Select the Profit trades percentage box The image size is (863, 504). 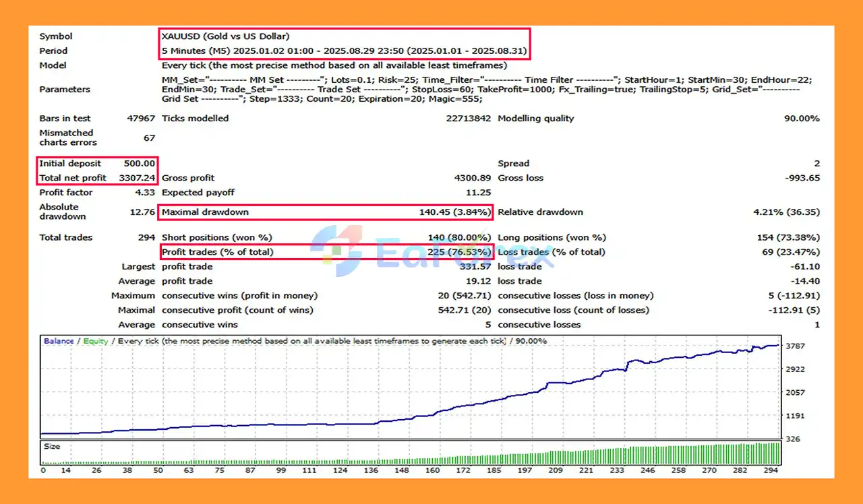pos(326,252)
